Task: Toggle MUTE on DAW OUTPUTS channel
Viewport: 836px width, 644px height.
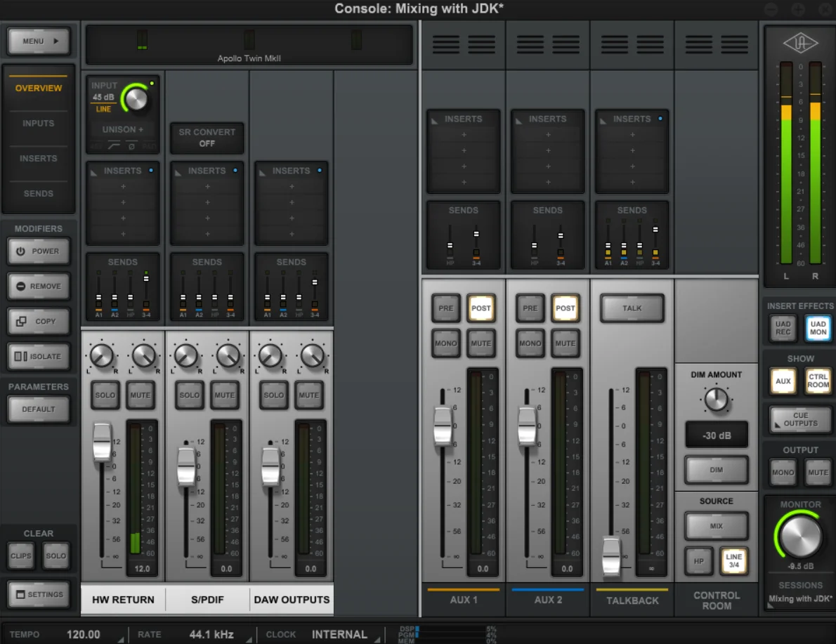Action: (x=308, y=395)
